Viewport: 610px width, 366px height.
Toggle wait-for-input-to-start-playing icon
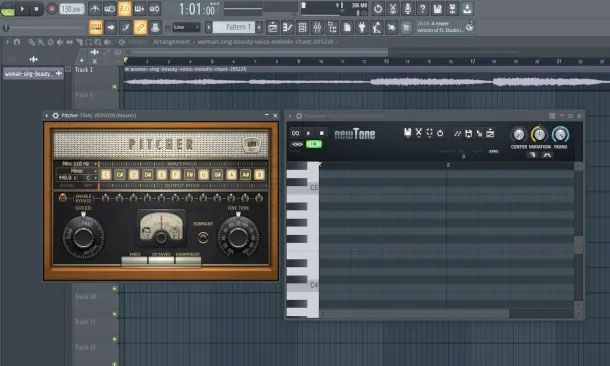(x=109, y=9)
